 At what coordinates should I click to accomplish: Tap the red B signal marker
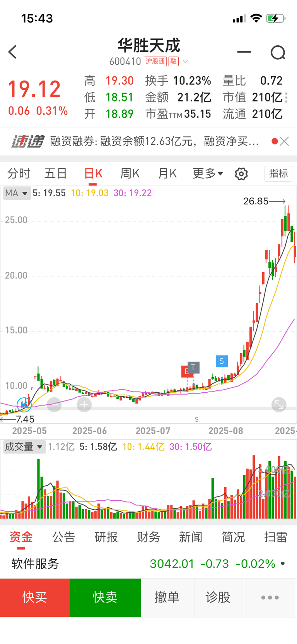(185, 371)
